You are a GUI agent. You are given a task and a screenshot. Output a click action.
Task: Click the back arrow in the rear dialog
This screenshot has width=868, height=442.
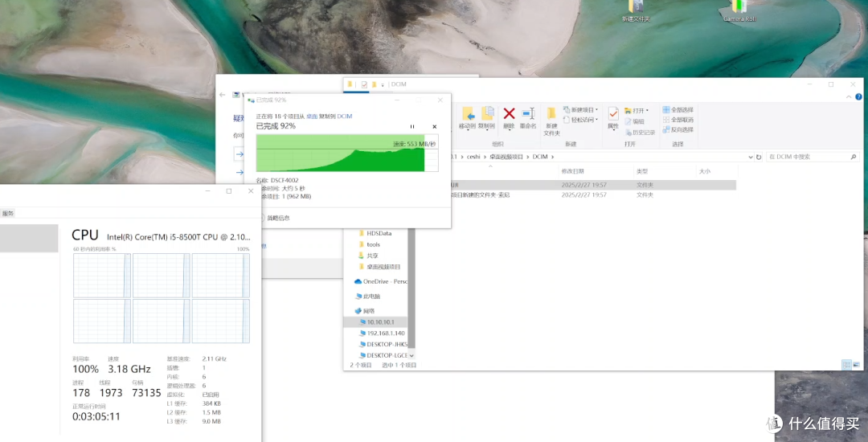[x=222, y=95]
